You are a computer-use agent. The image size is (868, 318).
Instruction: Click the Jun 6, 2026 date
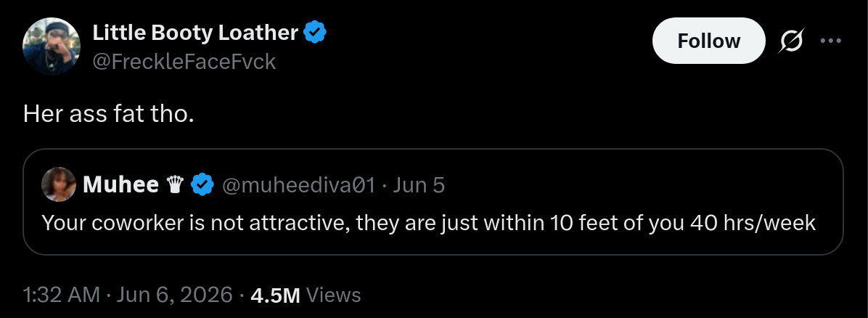pyautogui.click(x=174, y=295)
